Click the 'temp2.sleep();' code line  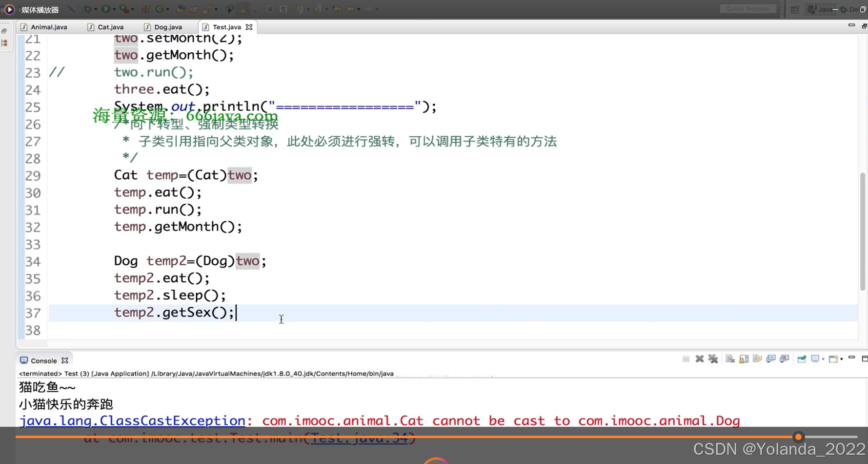click(x=170, y=295)
